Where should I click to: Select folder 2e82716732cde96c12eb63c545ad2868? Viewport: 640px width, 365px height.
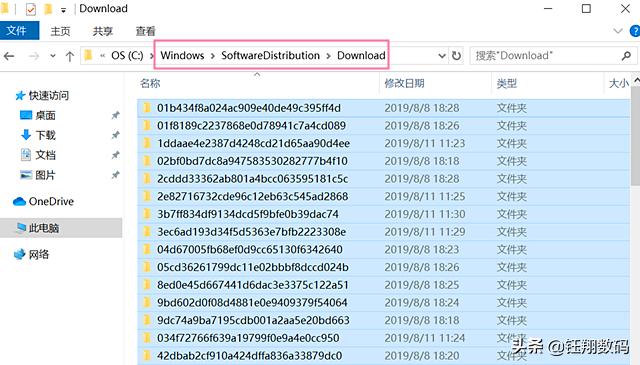384,196
